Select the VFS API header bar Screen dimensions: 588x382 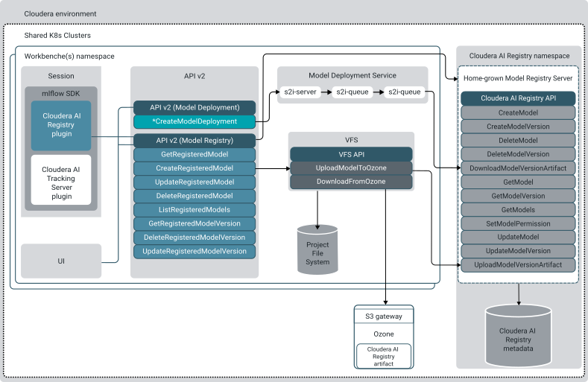[x=350, y=154]
